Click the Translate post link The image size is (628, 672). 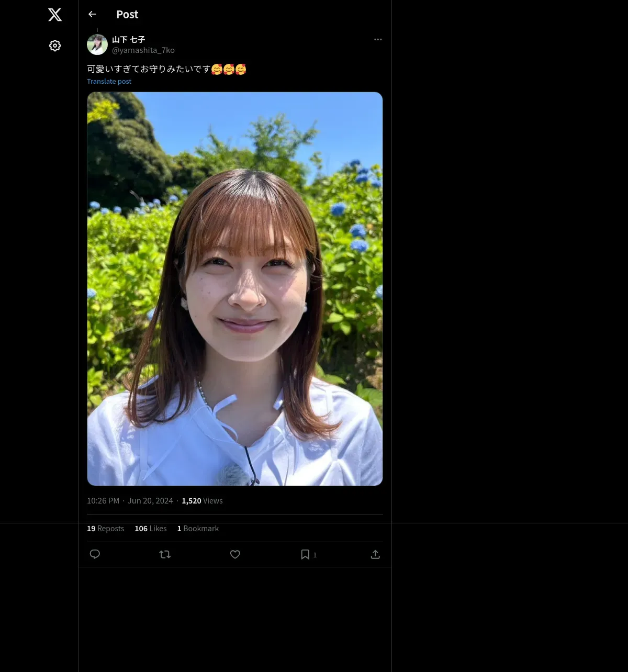[109, 81]
